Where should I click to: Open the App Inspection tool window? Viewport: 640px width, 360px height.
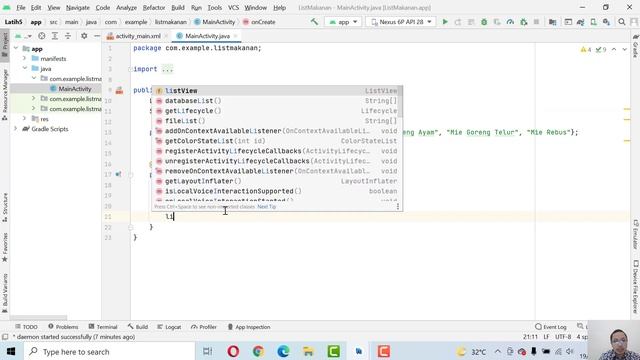point(249,327)
